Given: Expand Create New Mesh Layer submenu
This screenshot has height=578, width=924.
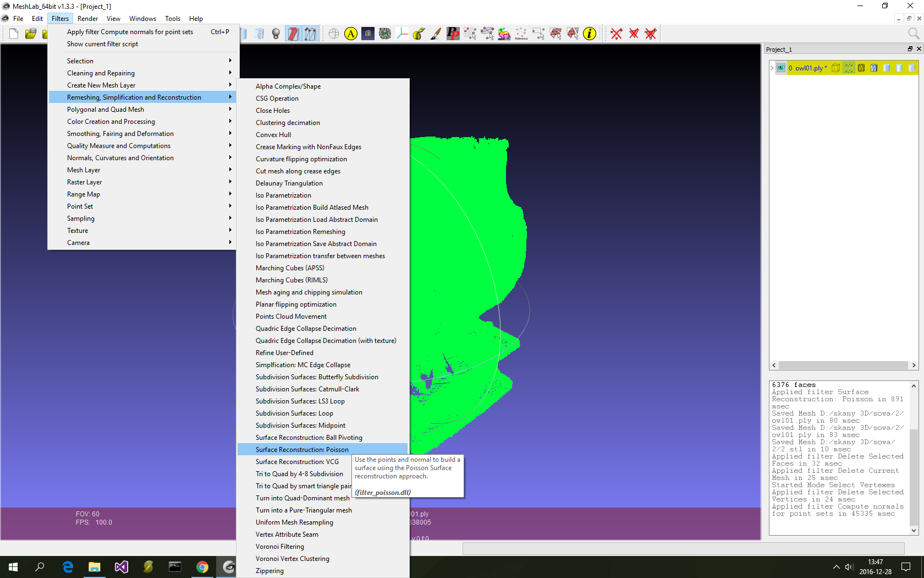Looking at the screenshot, I should (x=142, y=85).
